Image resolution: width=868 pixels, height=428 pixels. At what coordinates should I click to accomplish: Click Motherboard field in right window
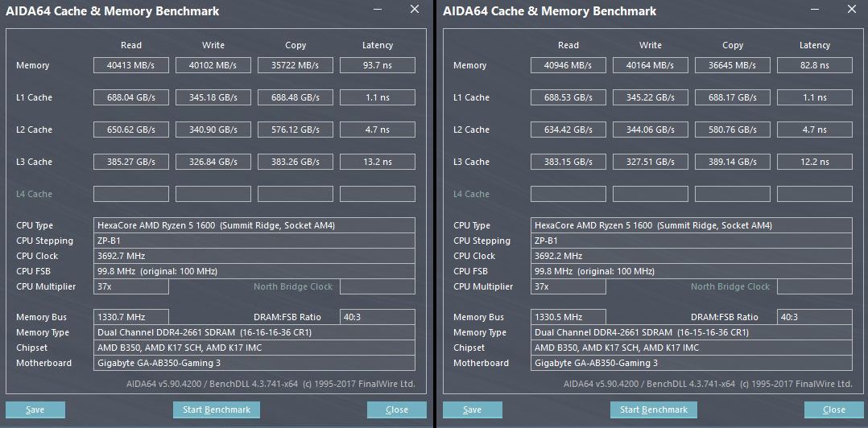692,363
